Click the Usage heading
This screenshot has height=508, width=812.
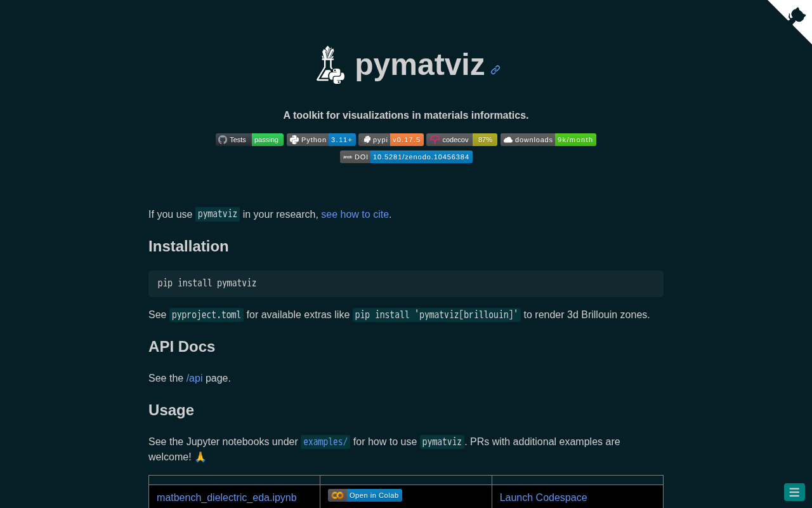pyautogui.click(x=171, y=410)
